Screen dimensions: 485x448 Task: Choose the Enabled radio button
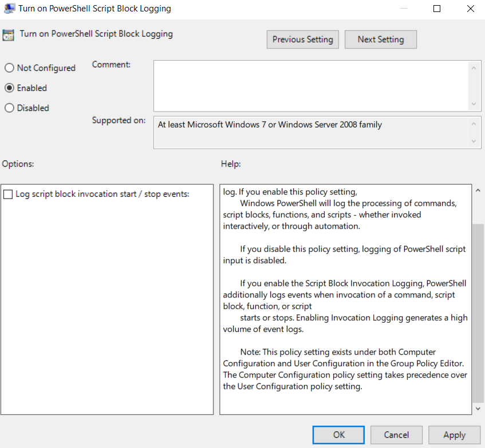(9, 88)
